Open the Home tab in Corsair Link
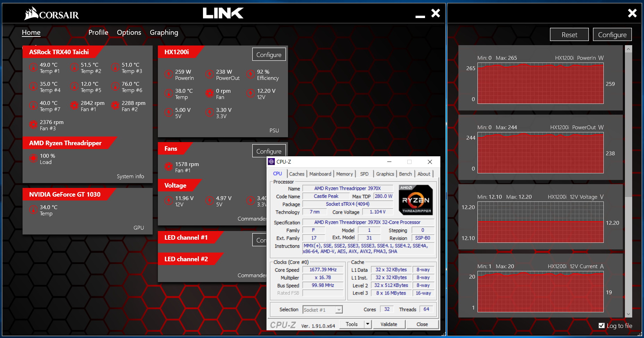The image size is (644, 338). [31, 32]
